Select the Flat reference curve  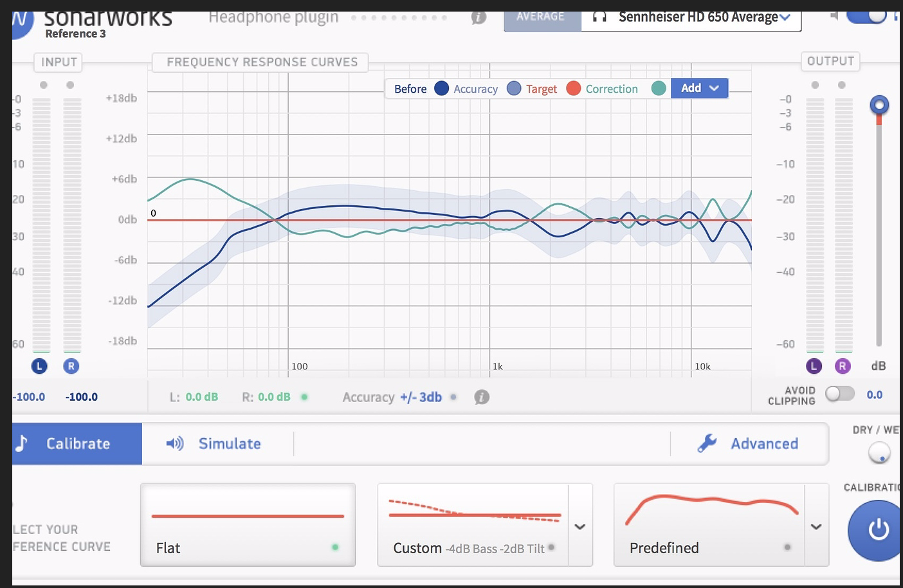pos(248,525)
